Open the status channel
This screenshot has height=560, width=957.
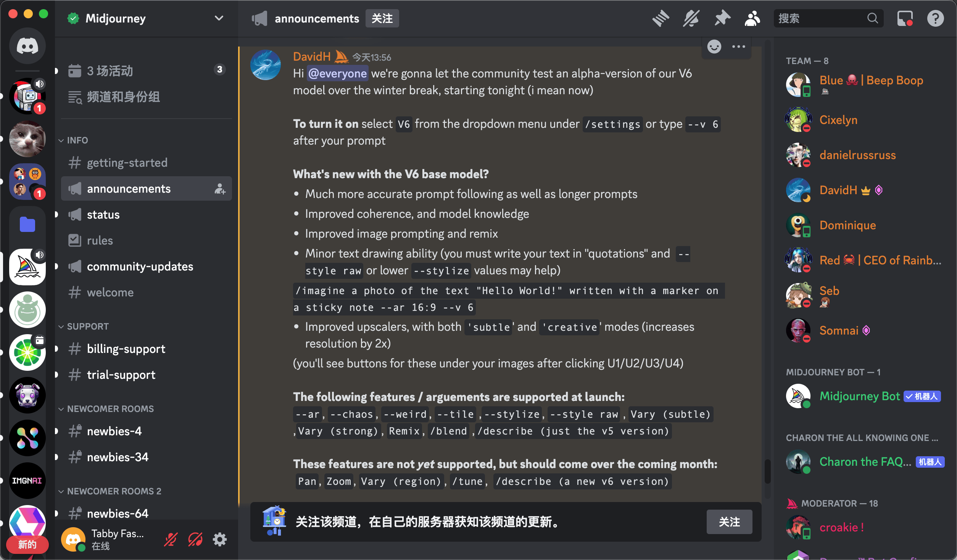pos(147,215)
